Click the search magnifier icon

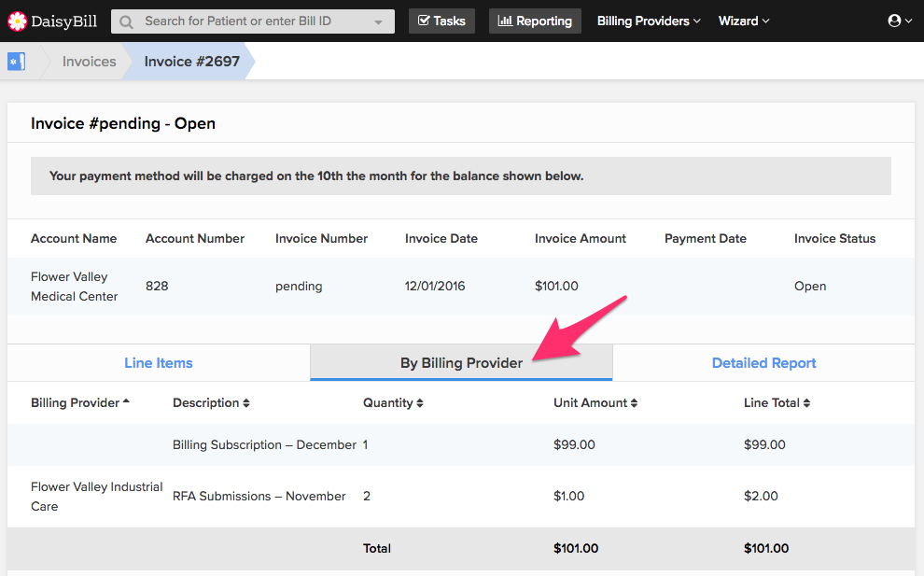point(126,21)
